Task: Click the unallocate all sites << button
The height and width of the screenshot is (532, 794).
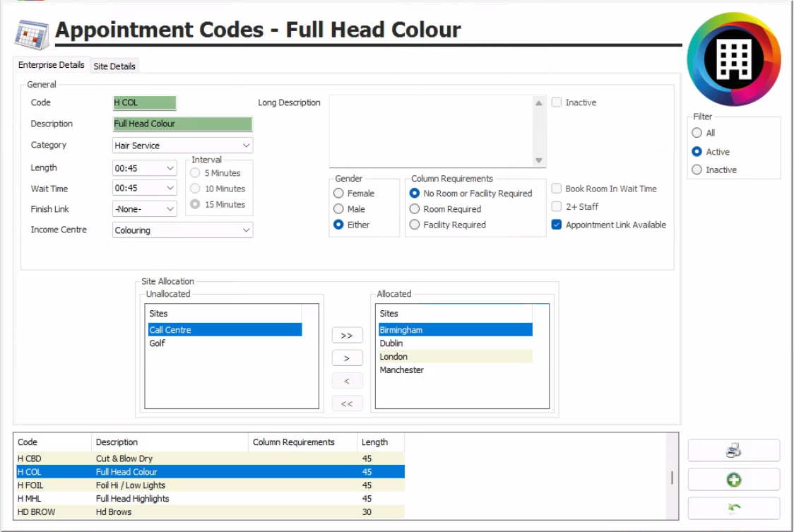Action: coord(347,404)
